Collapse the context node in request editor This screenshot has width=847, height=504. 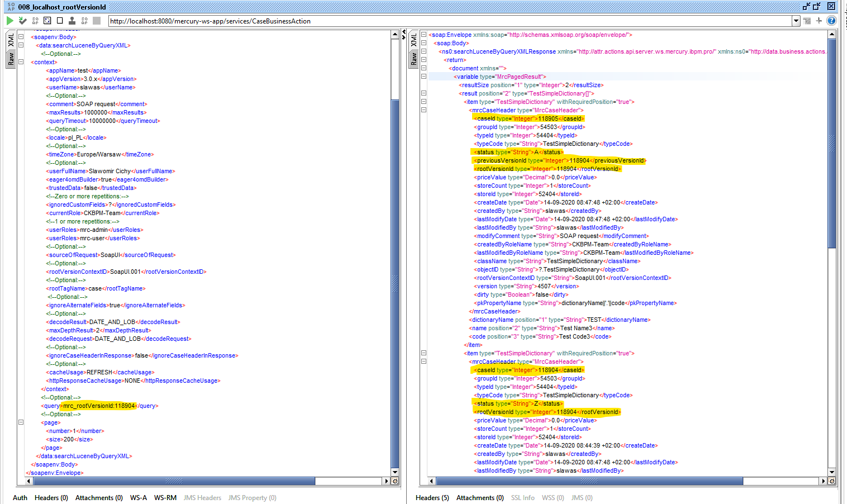[x=21, y=62]
